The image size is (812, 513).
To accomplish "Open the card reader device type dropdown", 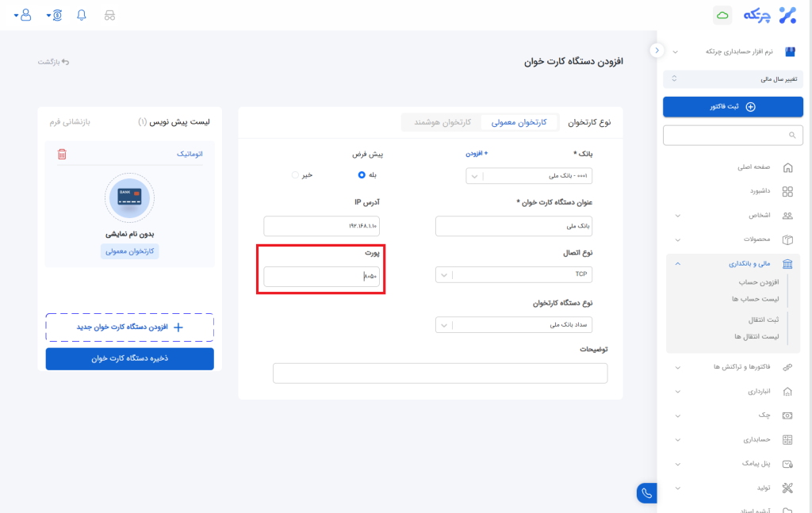I will (514, 324).
